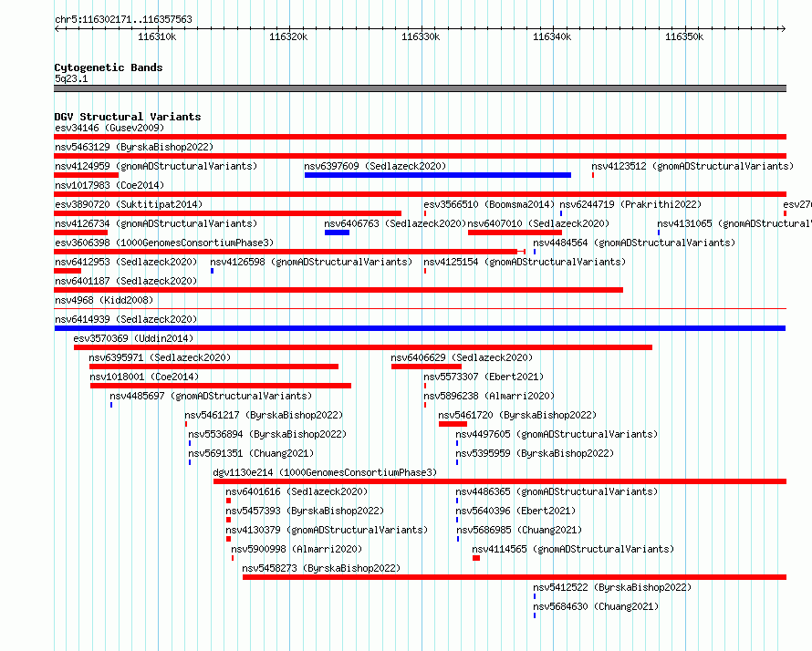Click nsv4486365 gnomADStructuralVariants label
Viewport: 812px width, 651px height.
coord(557,491)
